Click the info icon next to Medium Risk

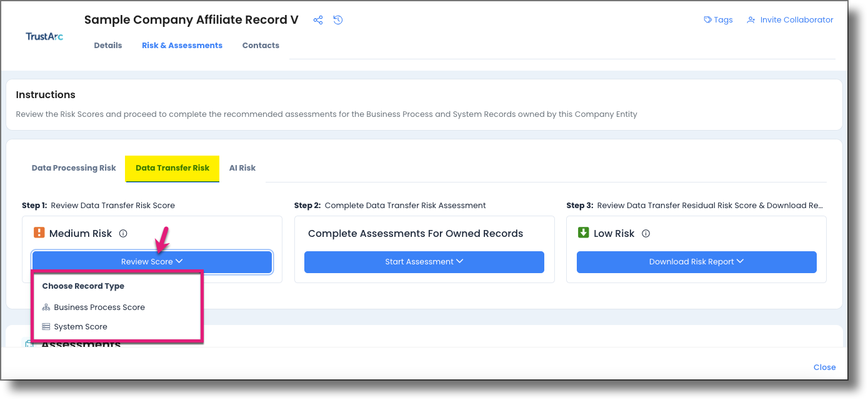(x=123, y=234)
